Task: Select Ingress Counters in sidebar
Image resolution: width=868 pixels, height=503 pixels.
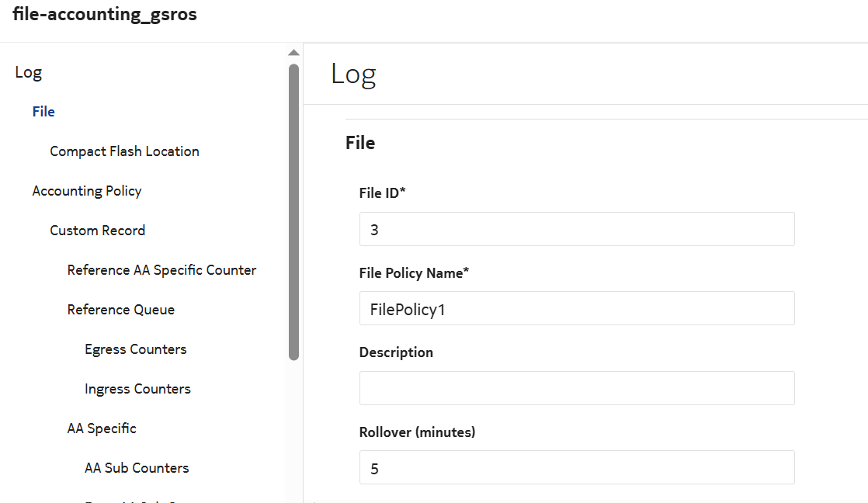Action: pos(137,389)
